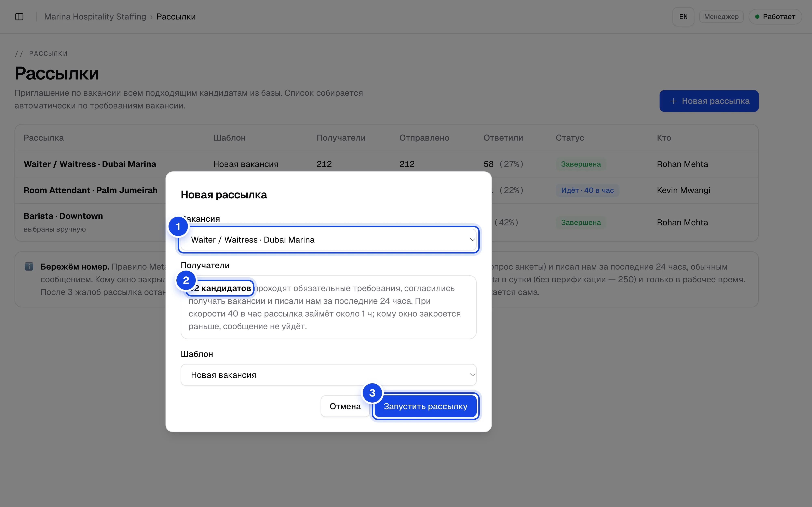Click the green Работает status dot
The width and height of the screenshot is (812, 507).
[757, 17]
